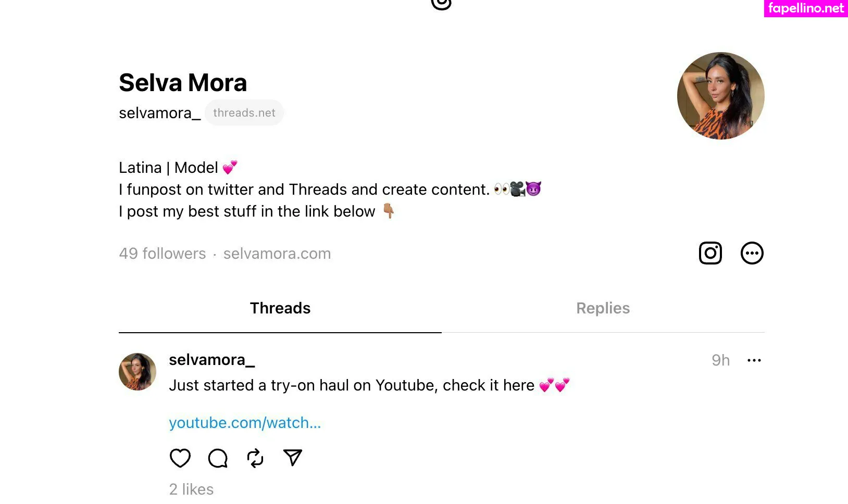
Task: Visit the selvamora.com link
Action: [x=277, y=254]
